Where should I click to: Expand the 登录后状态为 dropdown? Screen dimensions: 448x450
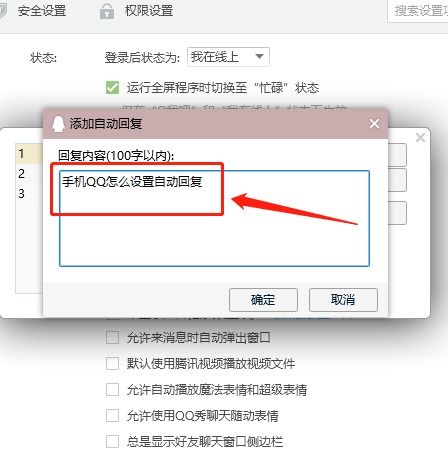click(x=228, y=57)
